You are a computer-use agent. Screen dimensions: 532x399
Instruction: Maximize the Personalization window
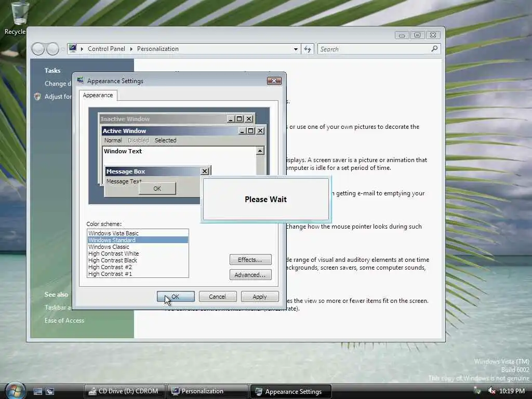(417, 35)
